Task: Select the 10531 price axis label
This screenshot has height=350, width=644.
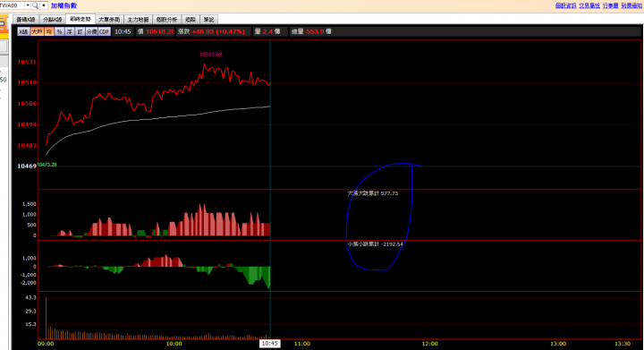Action: pyautogui.click(x=27, y=62)
